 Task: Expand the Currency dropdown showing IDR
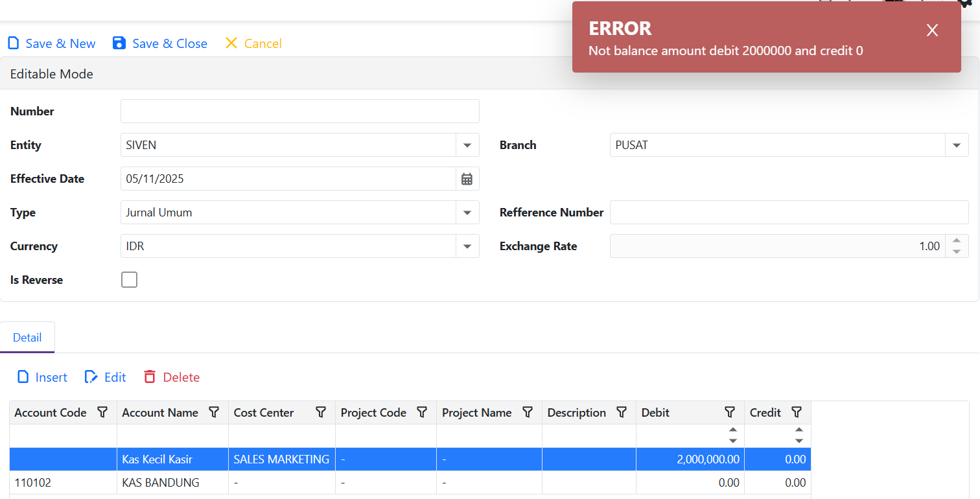pyautogui.click(x=467, y=246)
